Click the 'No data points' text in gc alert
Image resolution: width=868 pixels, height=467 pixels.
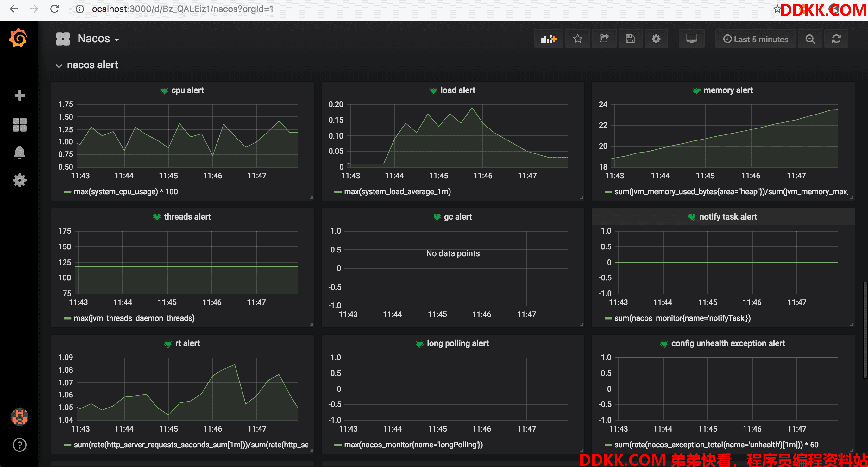(453, 253)
